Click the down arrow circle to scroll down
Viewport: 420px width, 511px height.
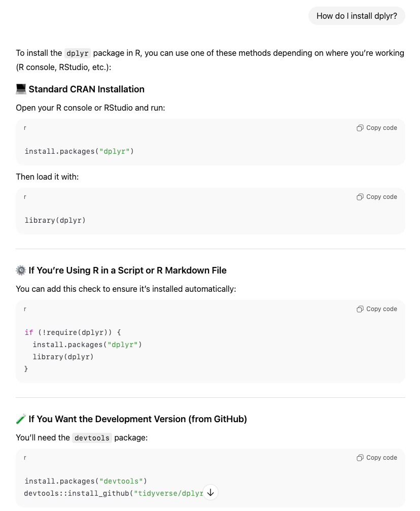pos(210,492)
